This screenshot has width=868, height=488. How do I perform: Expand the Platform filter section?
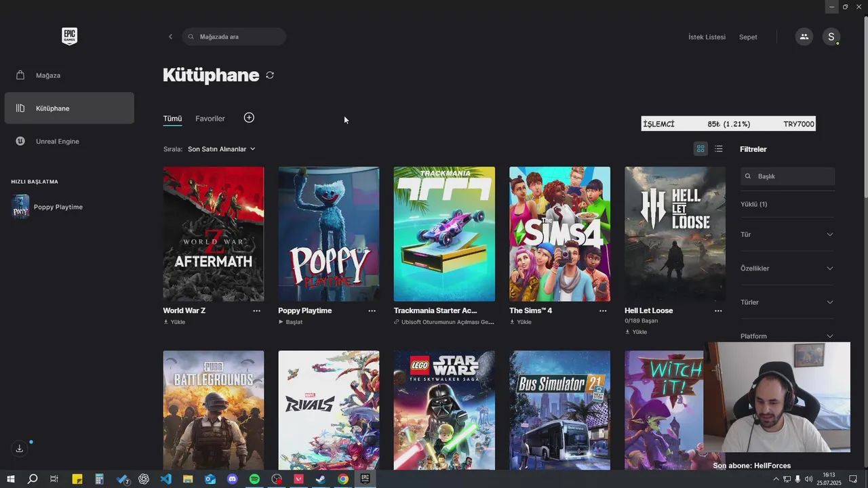(x=787, y=336)
